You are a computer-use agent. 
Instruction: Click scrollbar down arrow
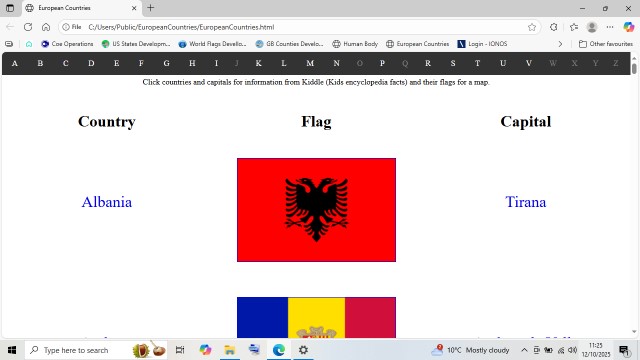[x=634, y=332]
